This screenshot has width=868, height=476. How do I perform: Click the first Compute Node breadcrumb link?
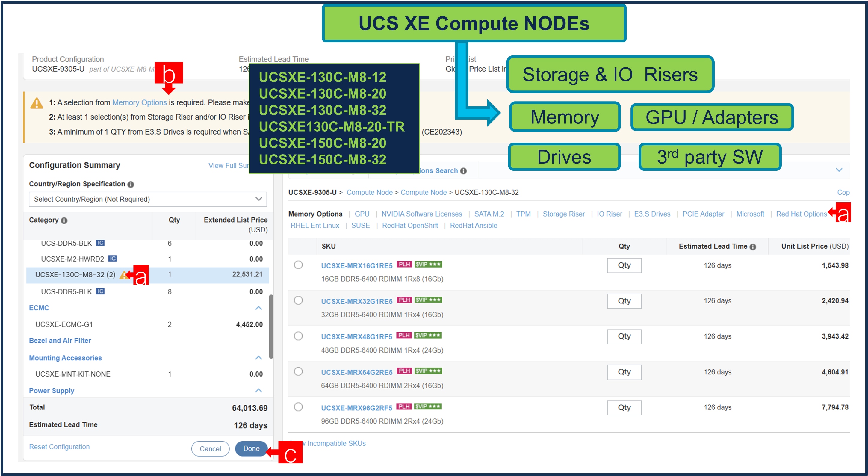coord(369,193)
